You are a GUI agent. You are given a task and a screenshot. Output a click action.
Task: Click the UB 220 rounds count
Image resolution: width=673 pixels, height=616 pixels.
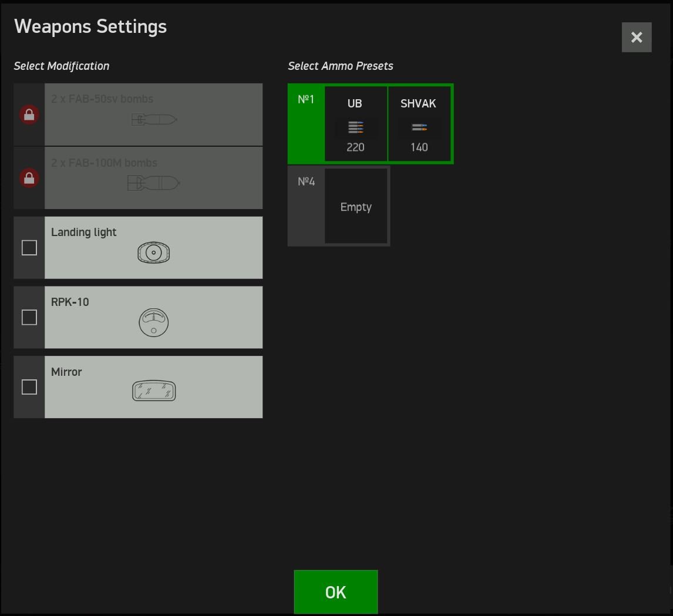click(355, 147)
